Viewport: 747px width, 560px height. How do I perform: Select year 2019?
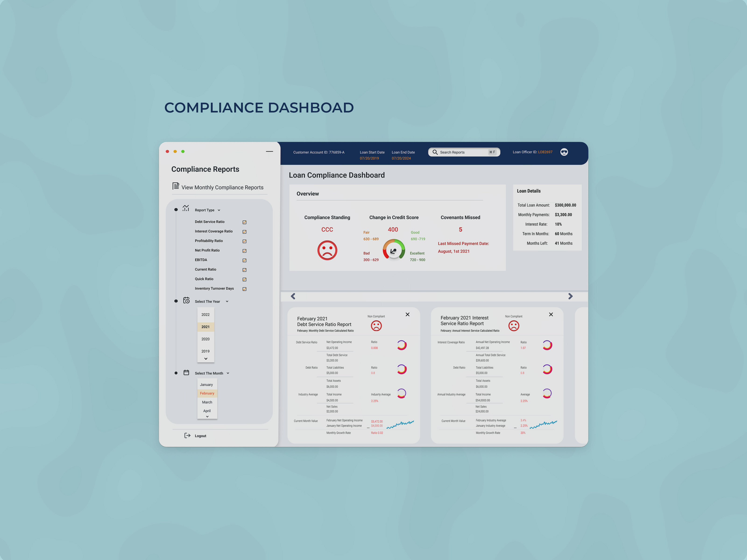coord(206,351)
